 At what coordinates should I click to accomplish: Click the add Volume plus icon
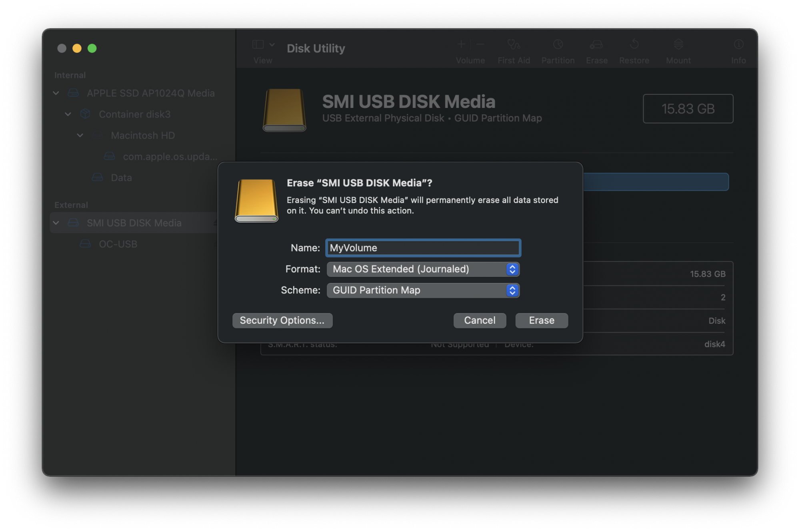pyautogui.click(x=461, y=44)
